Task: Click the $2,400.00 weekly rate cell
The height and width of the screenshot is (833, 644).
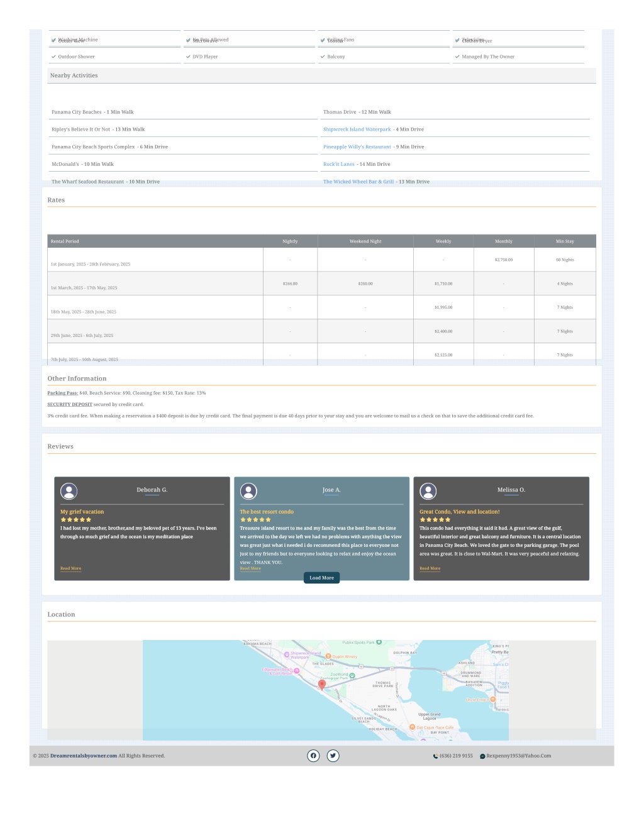Action: [x=443, y=331]
